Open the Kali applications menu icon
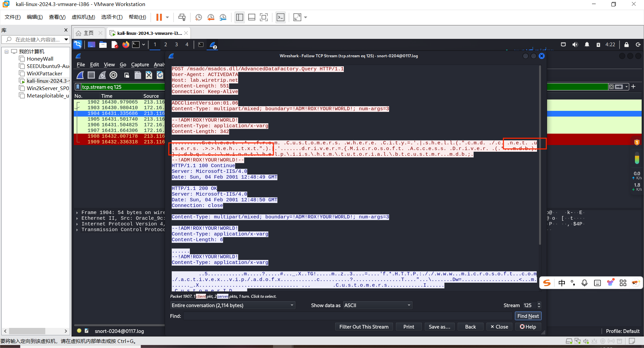This screenshot has height=348, width=644. coord(77,45)
